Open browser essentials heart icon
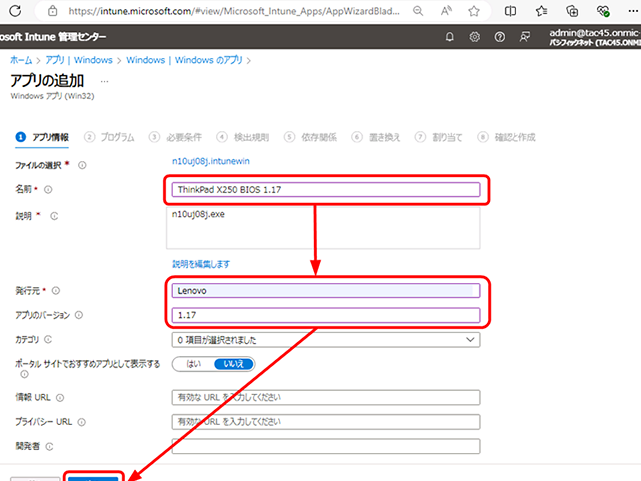 (603, 11)
